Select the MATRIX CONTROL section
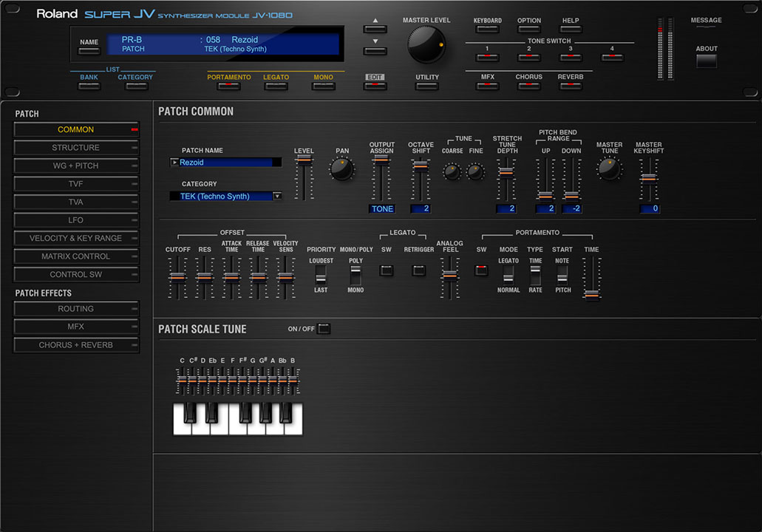The image size is (762, 532). tap(76, 256)
